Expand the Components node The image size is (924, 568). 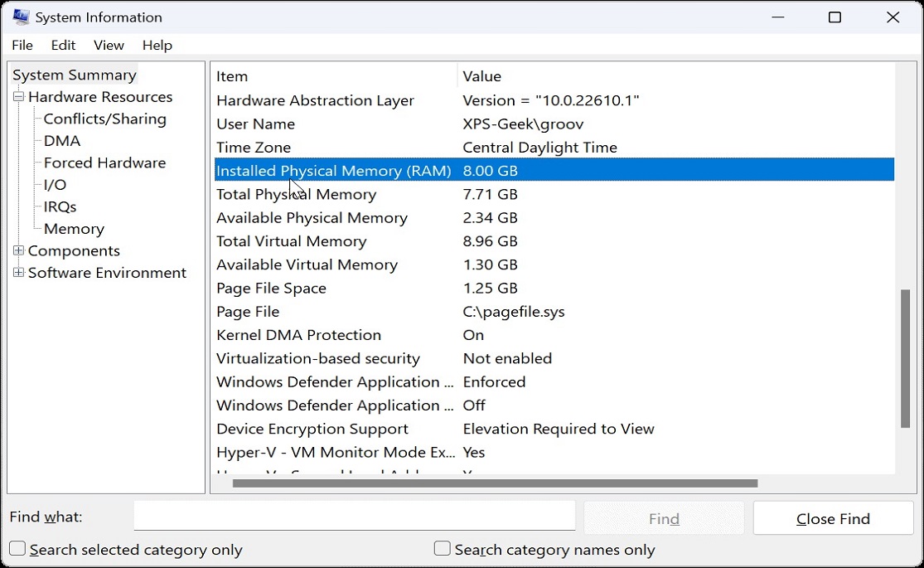pos(19,250)
